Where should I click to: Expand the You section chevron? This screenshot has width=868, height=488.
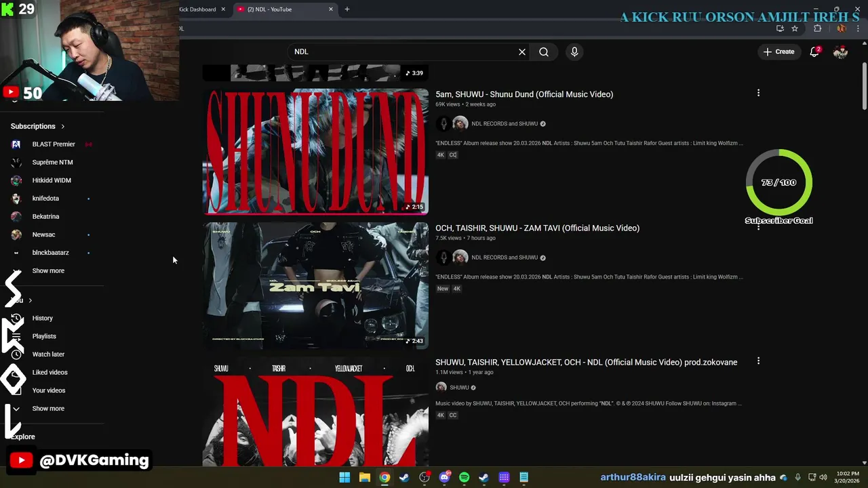(x=30, y=300)
